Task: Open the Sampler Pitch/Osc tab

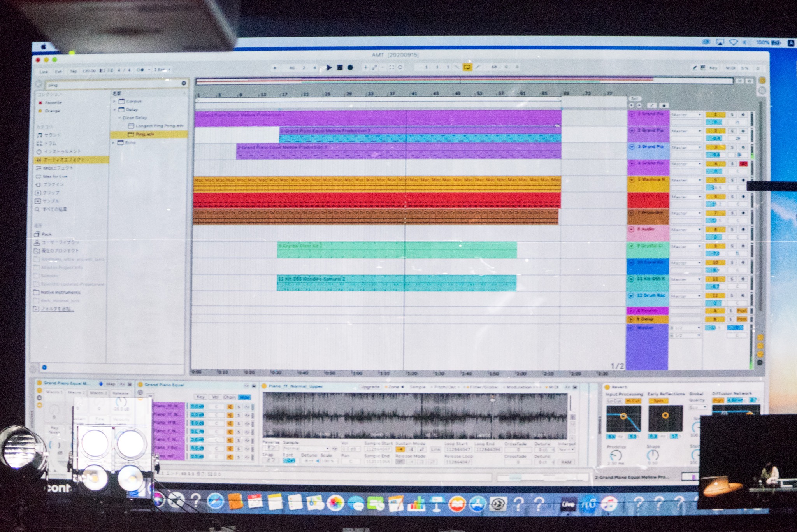Action: (x=445, y=387)
